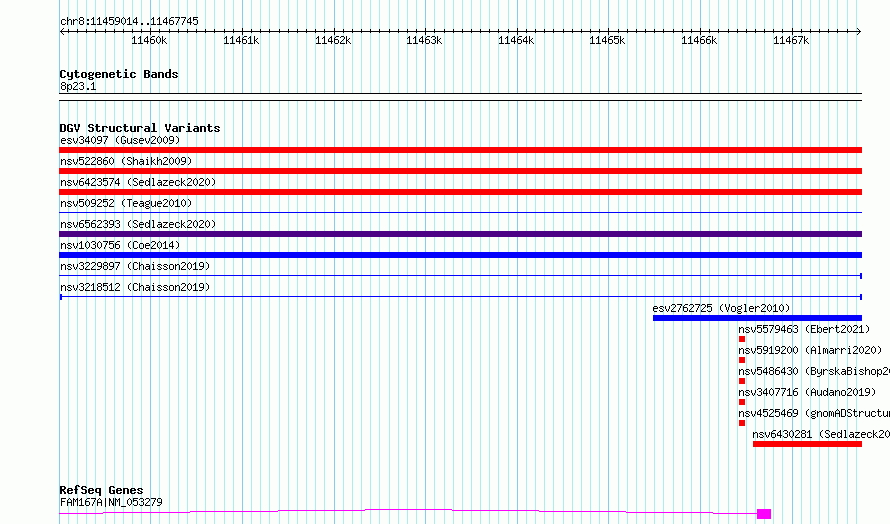The height and width of the screenshot is (524, 890).
Task: Open the nsv522860 (Shaikh2009) variant label
Action: click(126, 161)
